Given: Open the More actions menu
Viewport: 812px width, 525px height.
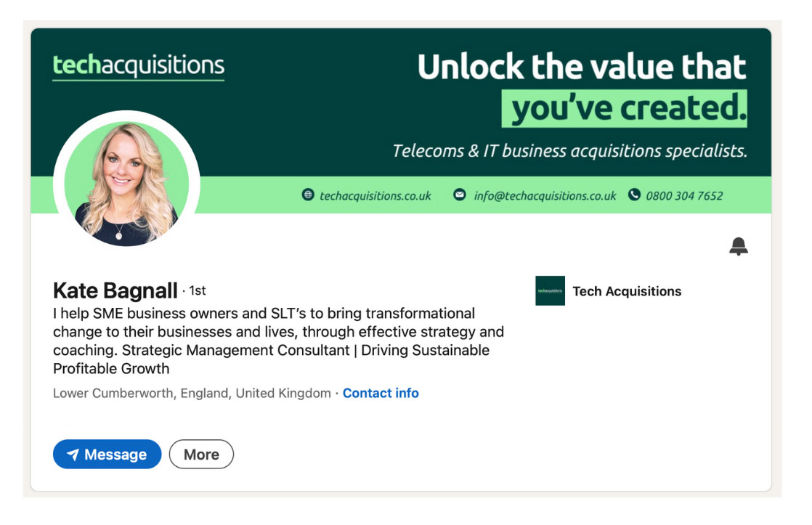Looking at the screenshot, I should point(201,455).
